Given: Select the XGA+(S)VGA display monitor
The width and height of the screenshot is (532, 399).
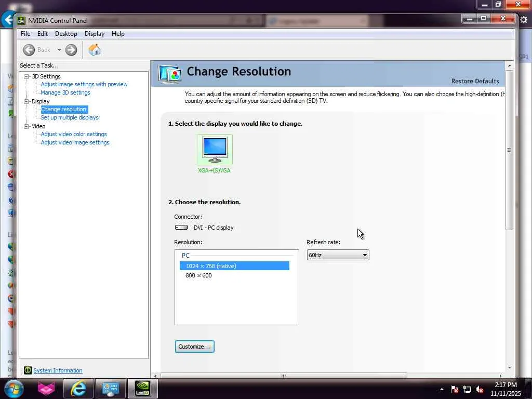Looking at the screenshot, I should click(x=215, y=150).
